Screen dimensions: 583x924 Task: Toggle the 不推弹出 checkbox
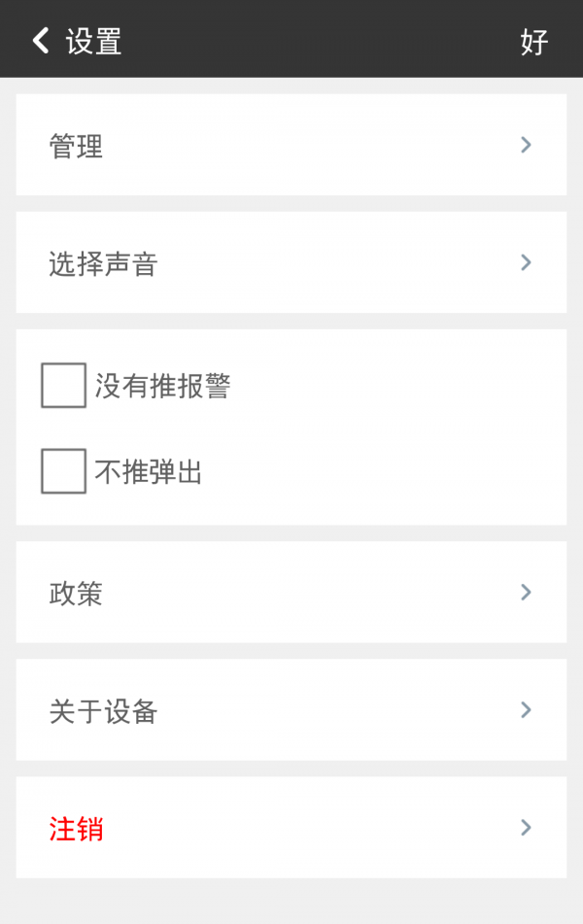tap(63, 471)
